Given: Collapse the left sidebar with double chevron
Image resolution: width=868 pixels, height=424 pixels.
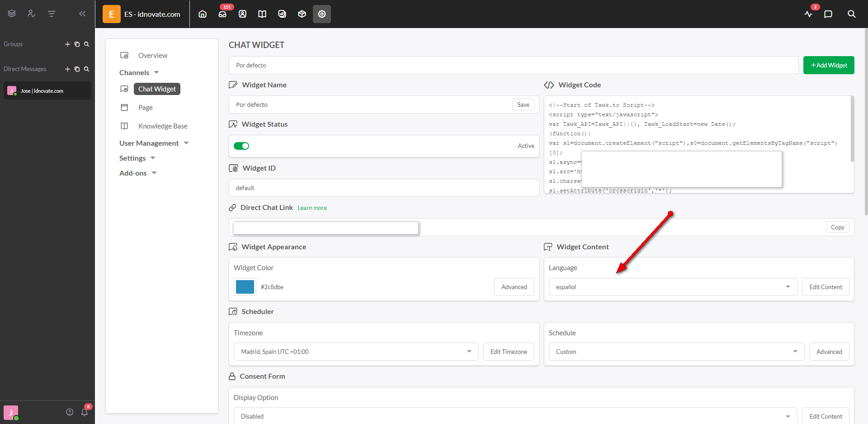Looking at the screenshot, I should [82, 14].
